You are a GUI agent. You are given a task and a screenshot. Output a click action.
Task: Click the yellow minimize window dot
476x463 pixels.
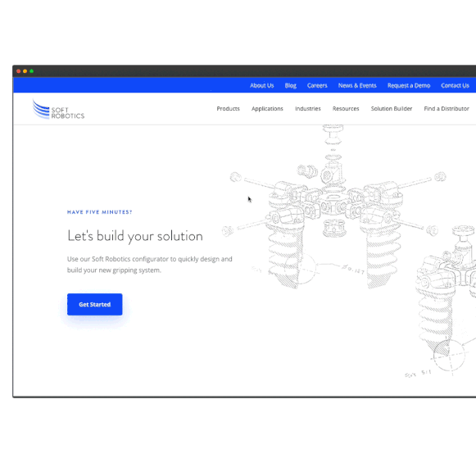[25, 71]
